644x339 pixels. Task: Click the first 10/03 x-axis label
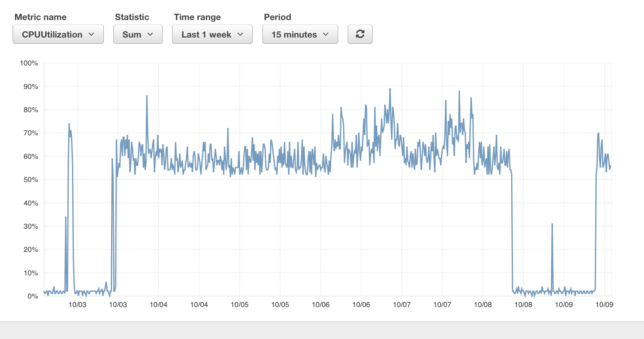[x=77, y=305]
